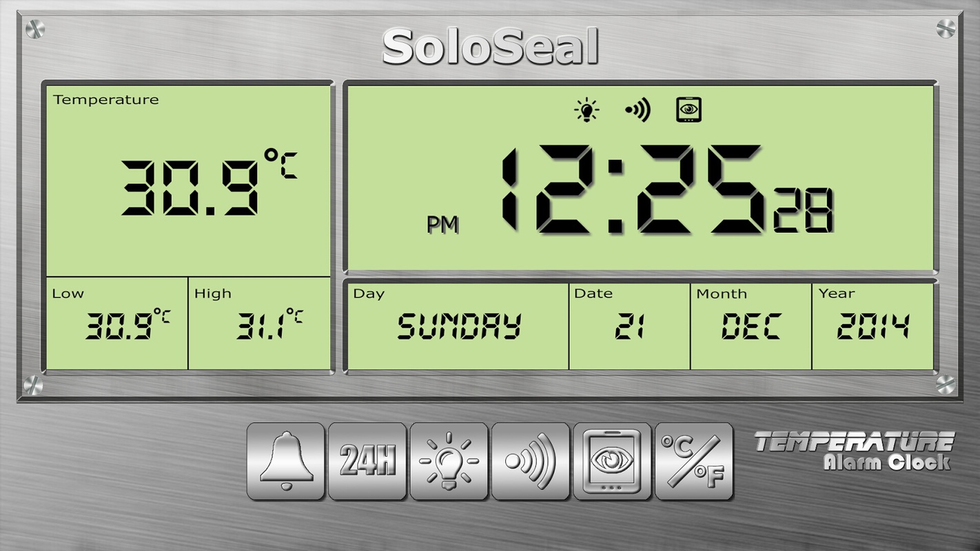Click the High label

coord(212,293)
